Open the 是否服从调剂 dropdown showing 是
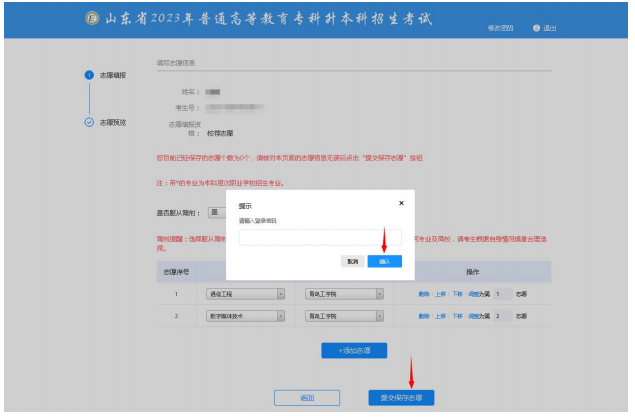Image resolution: width=635 pixels, height=418 pixels. tap(217, 213)
